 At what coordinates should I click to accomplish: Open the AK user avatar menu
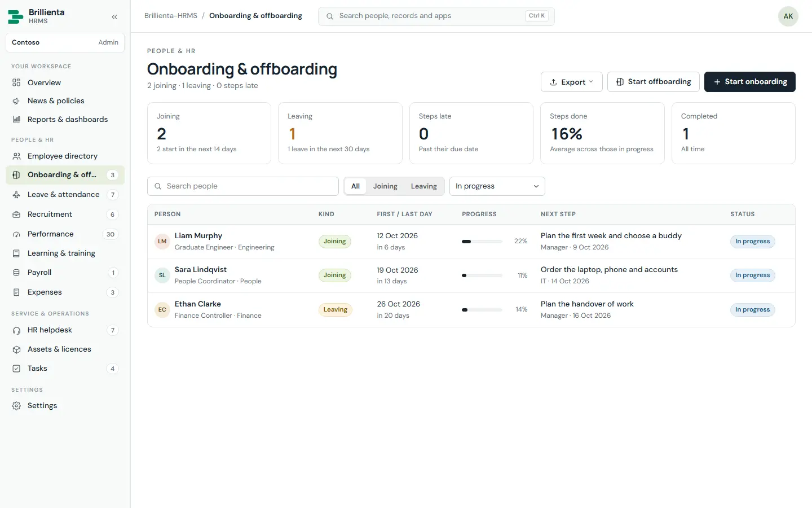pyautogui.click(x=788, y=16)
